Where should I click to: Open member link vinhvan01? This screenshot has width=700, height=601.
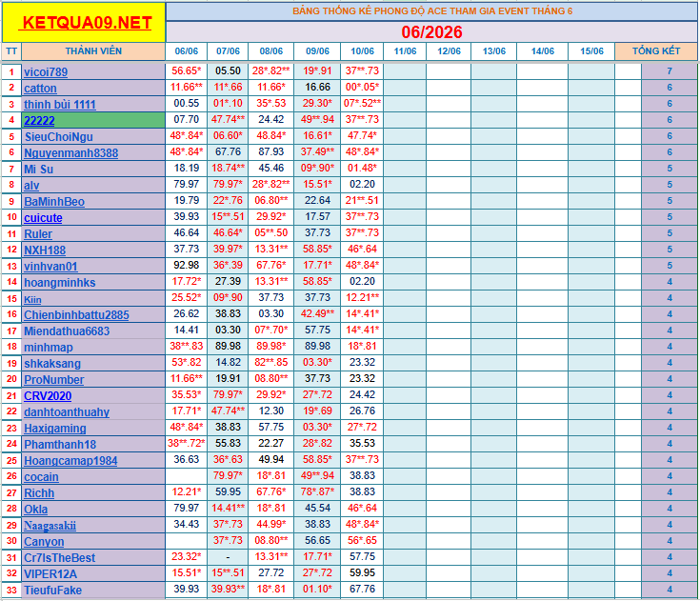coord(50,266)
